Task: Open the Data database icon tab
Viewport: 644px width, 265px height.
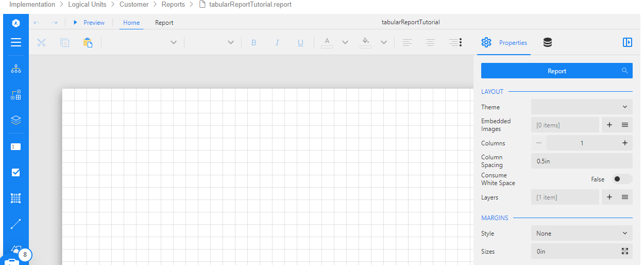Action: click(548, 43)
